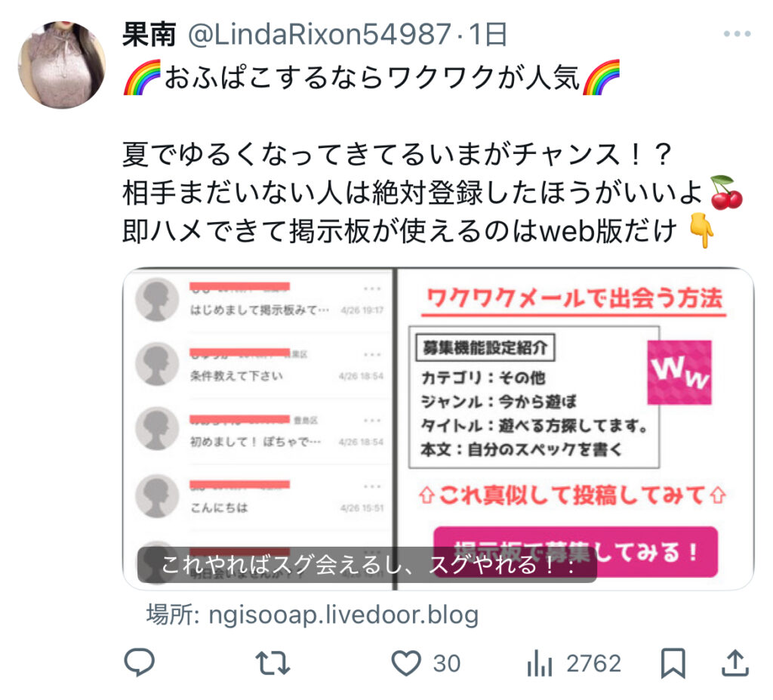The height and width of the screenshot is (700, 773).
Task: Open the reply comment icon
Action: 140,662
